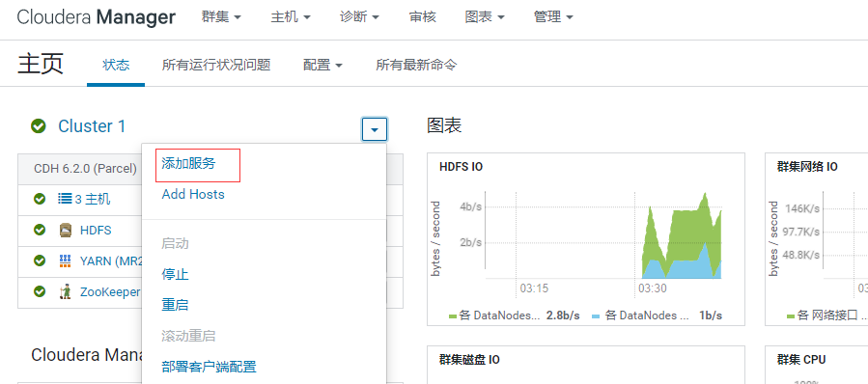Choose Add Hosts in the dropdown
The width and height of the screenshot is (868, 384).
click(193, 194)
